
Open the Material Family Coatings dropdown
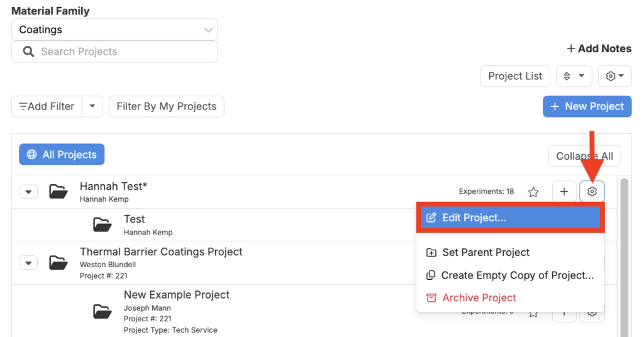pos(114,30)
